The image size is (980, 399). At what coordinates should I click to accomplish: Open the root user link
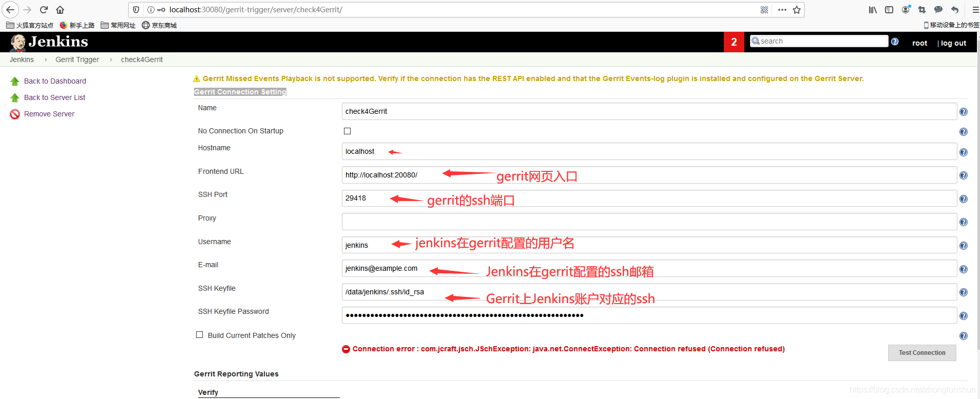[919, 43]
